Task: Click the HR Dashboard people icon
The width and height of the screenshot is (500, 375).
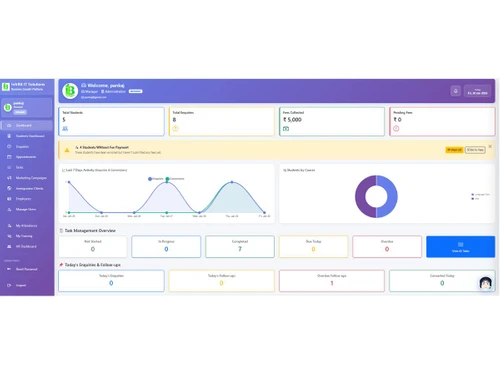Action: [9, 246]
